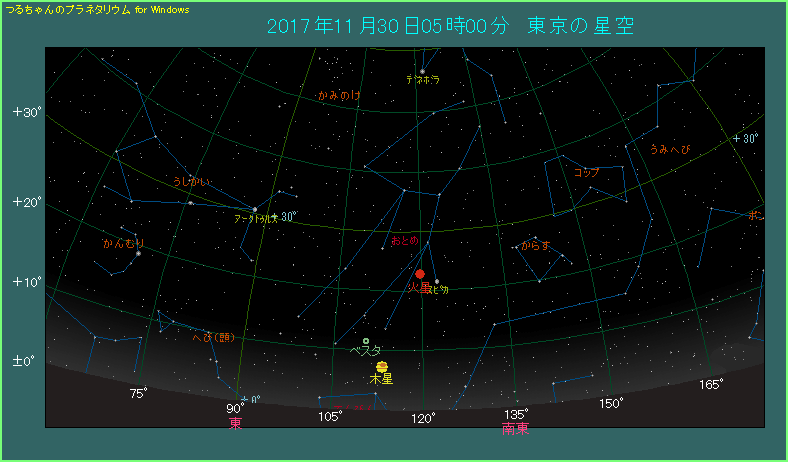Click the +30° altitude label on left axis

[27, 112]
